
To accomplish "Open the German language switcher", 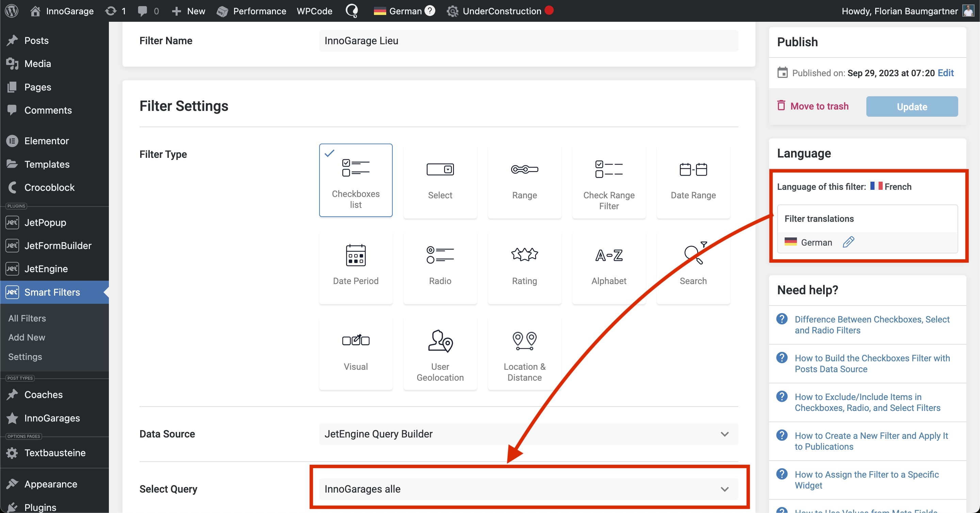I will [397, 11].
